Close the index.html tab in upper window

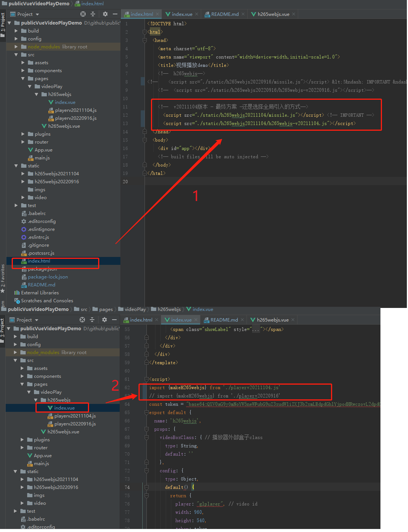click(157, 14)
